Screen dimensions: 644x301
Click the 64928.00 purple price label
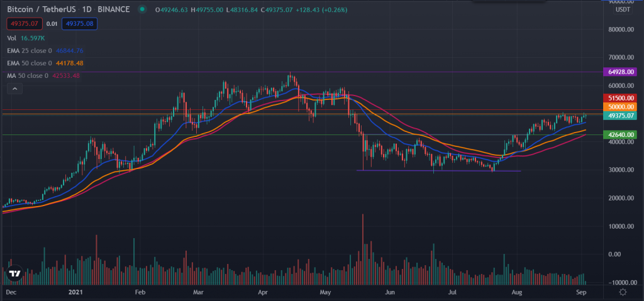[x=620, y=72]
